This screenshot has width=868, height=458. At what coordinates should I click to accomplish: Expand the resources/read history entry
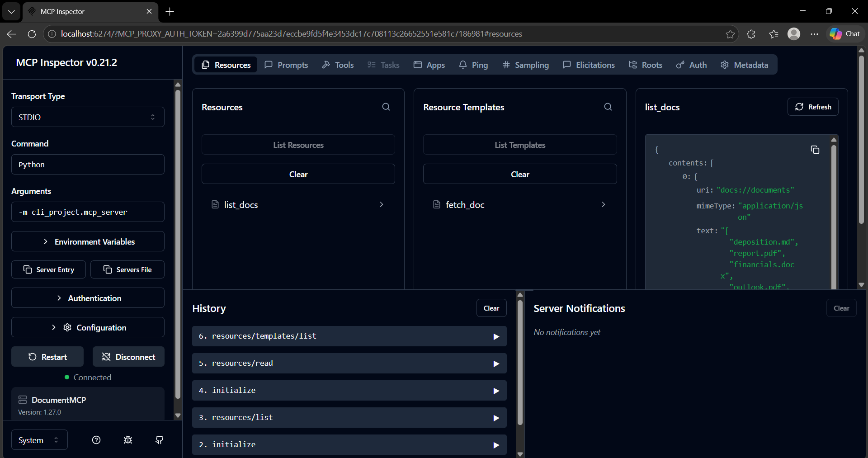pyautogui.click(x=349, y=363)
